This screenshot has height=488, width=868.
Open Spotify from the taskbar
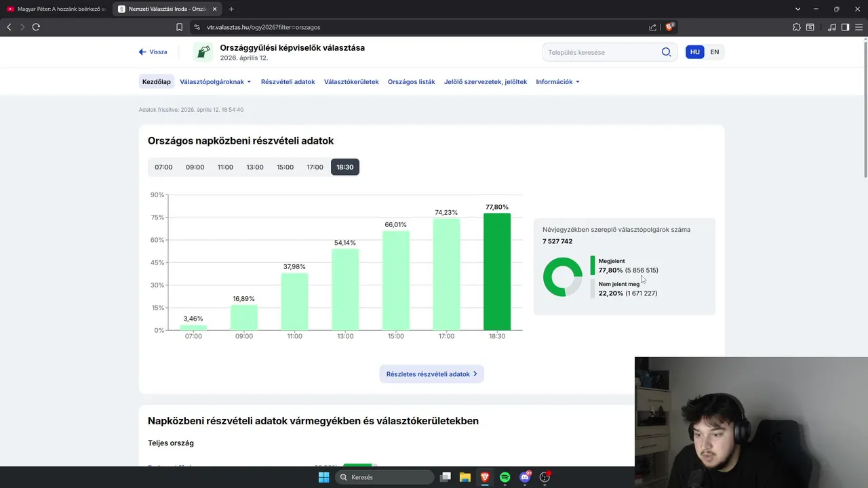pyautogui.click(x=505, y=477)
